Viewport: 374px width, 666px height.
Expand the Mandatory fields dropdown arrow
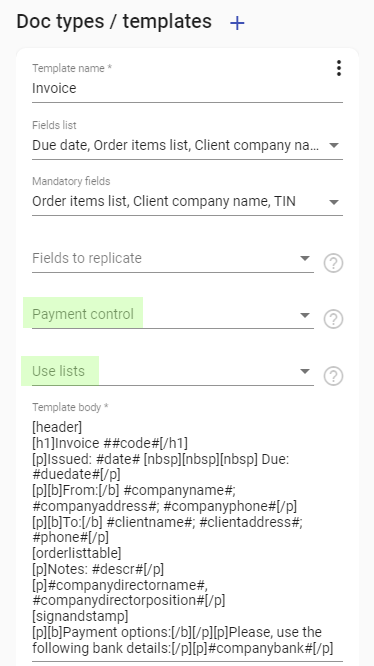334,202
